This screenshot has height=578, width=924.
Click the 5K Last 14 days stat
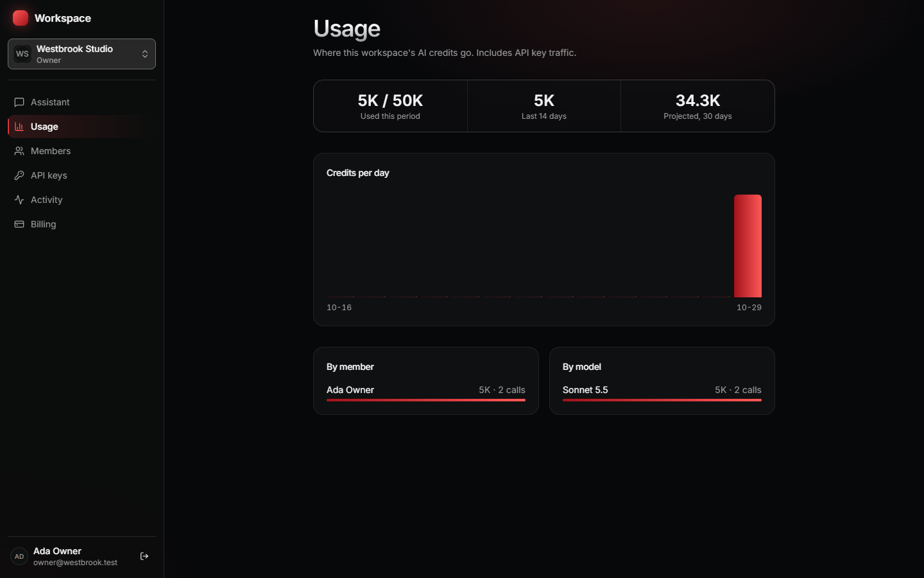pyautogui.click(x=544, y=106)
